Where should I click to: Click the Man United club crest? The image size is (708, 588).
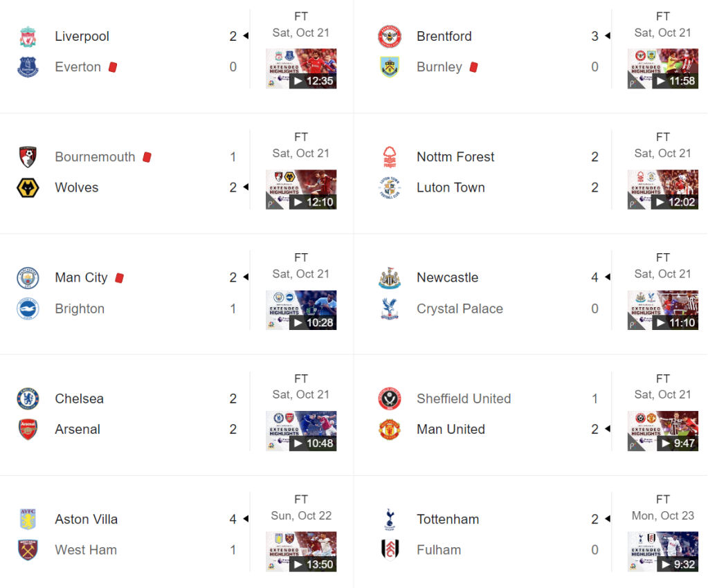(x=390, y=430)
